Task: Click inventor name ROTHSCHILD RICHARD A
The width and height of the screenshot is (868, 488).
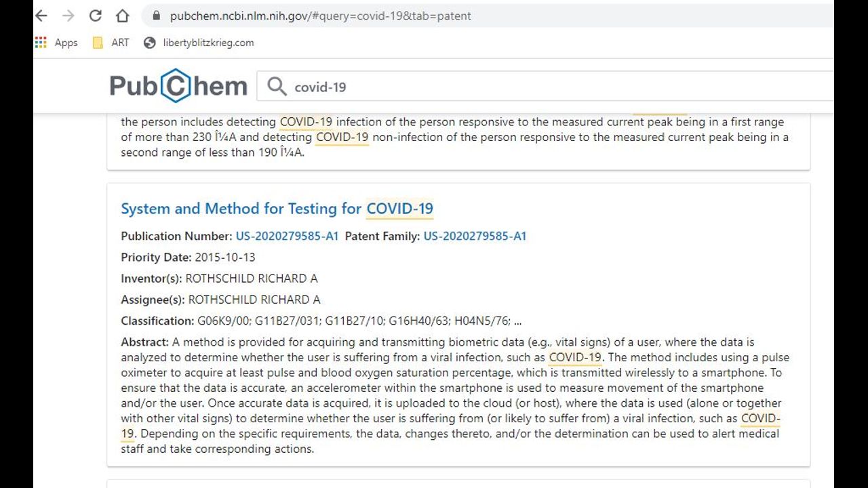Action: pyautogui.click(x=251, y=279)
